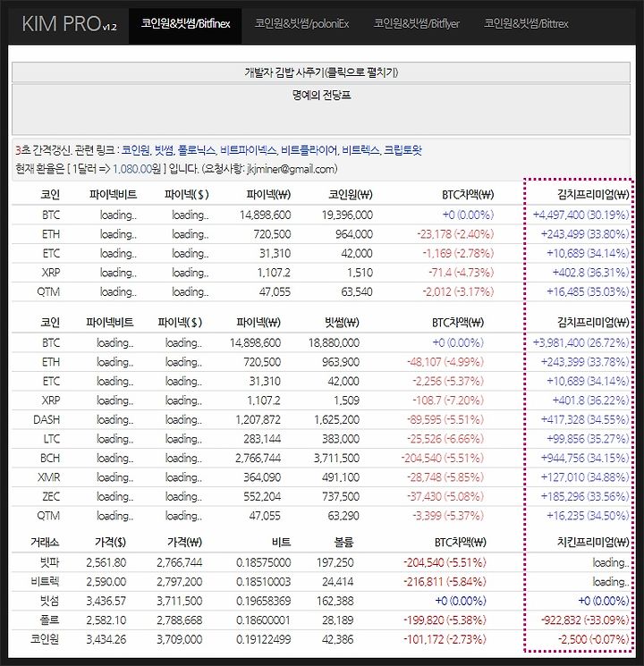
Task: Click the 거래소 column header
Action: click(45, 542)
